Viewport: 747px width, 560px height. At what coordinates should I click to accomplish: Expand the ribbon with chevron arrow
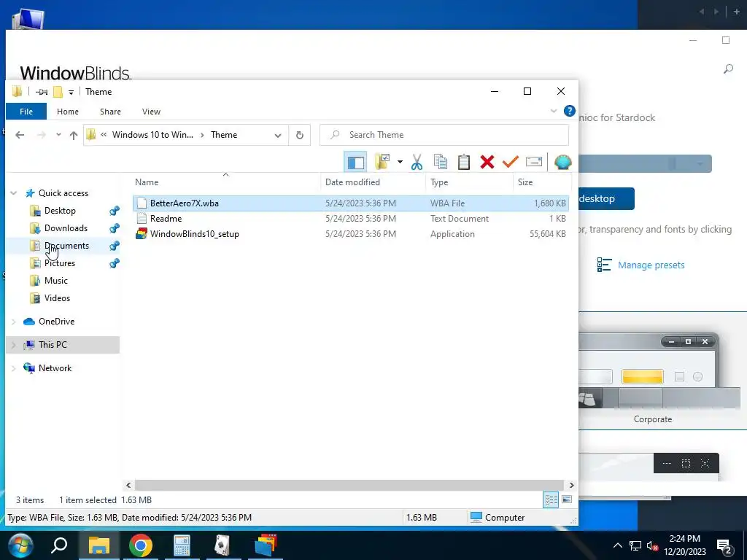pos(554,111)
